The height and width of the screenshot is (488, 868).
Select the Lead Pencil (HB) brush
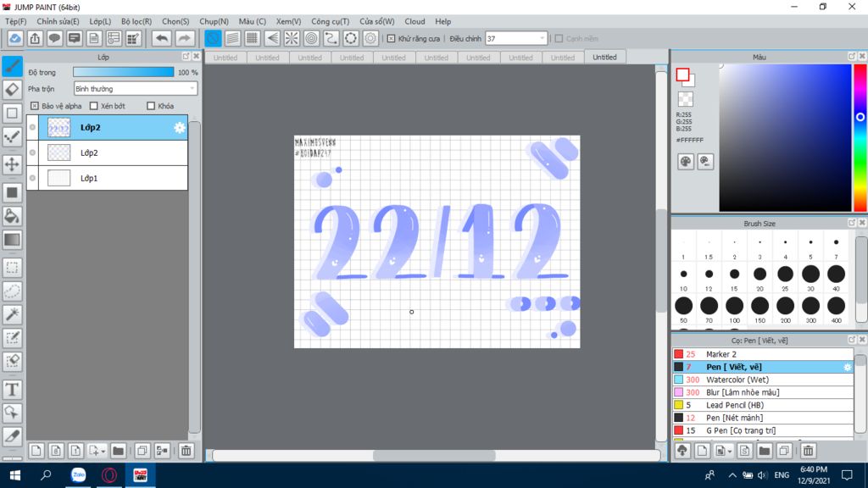pyautogui.click(x=763, y=405)
